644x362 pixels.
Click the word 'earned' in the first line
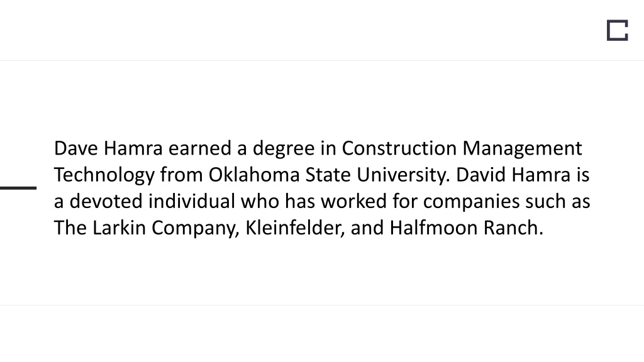(200, 148)
